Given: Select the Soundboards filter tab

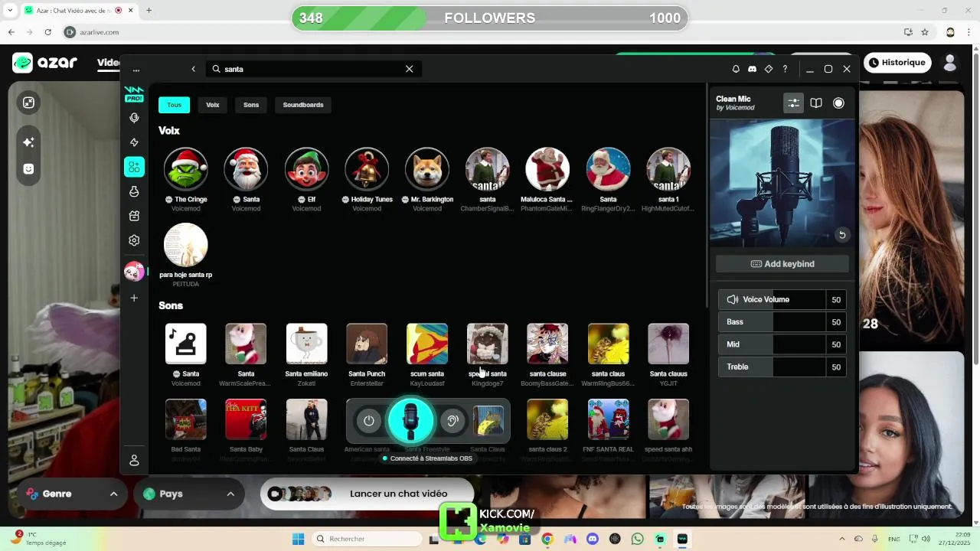Looking at the screenshot, I should tap(303, 105).
